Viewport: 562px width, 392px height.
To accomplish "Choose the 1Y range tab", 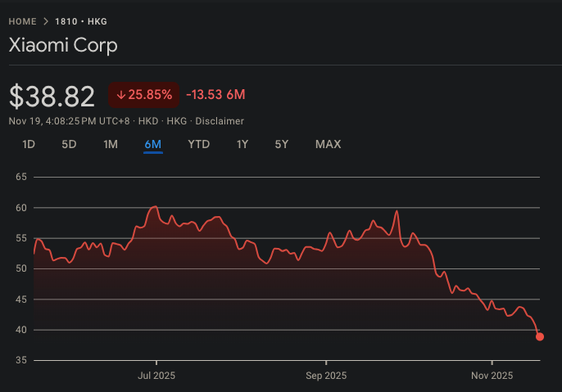I will [x=242, y=145].
